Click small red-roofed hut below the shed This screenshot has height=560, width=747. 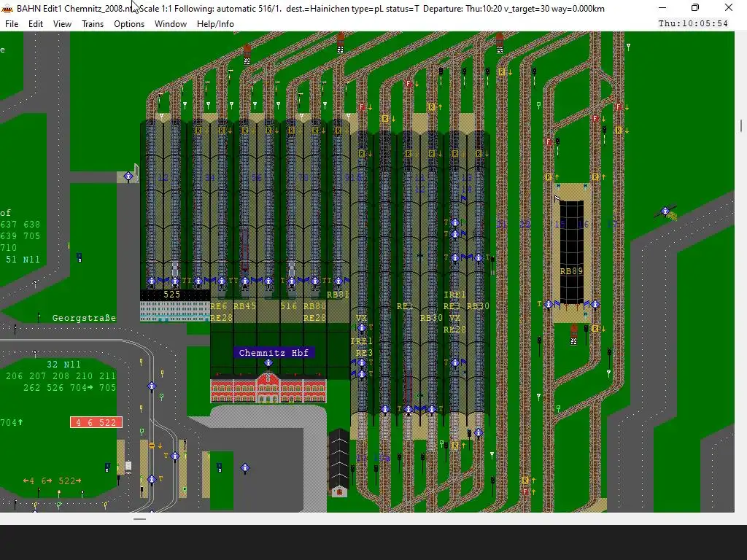click(339, 491)
